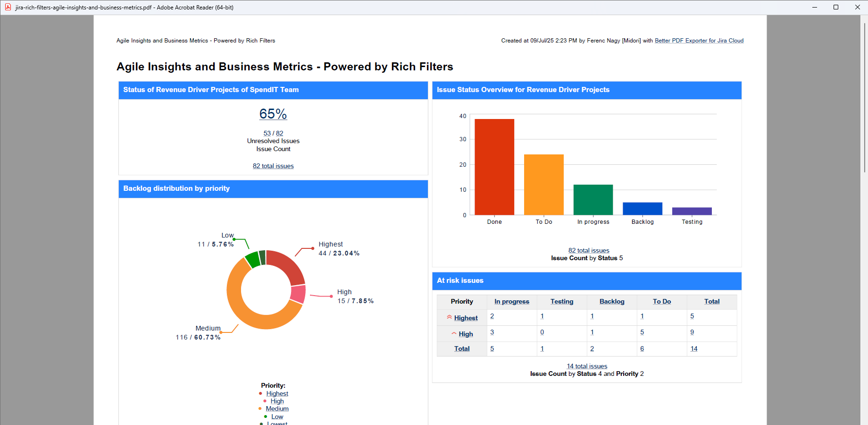The height and width of the screenshot is (425, 868).
Task: Click the Highest priority double-chevron icon in table
Action: (449, 317)
